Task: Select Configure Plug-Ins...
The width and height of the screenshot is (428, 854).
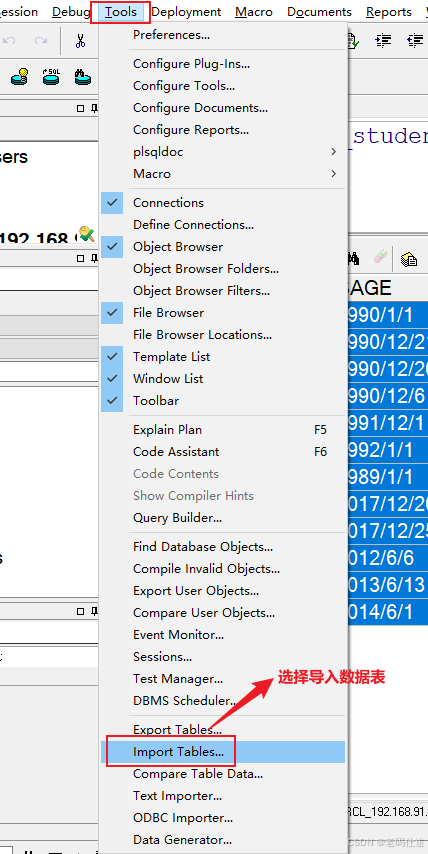Action: click(223, 64)
